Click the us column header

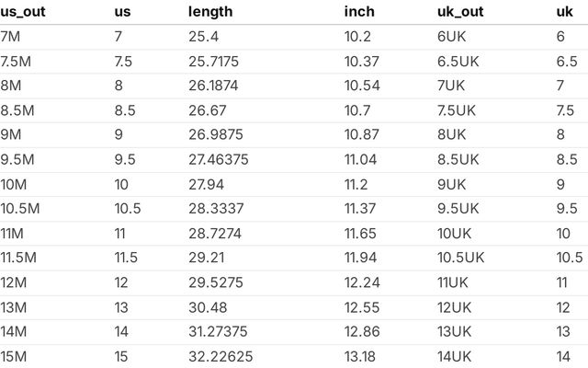(x=122, y=12)
